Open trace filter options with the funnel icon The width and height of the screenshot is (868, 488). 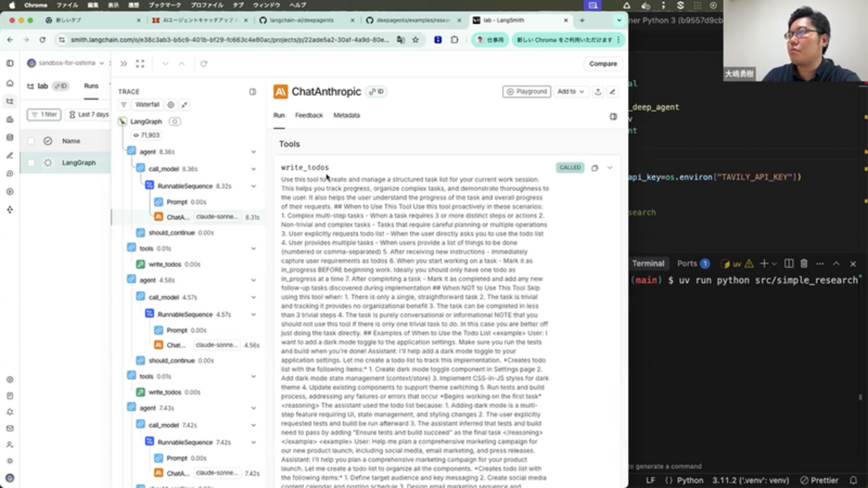(x=125, y=104)
